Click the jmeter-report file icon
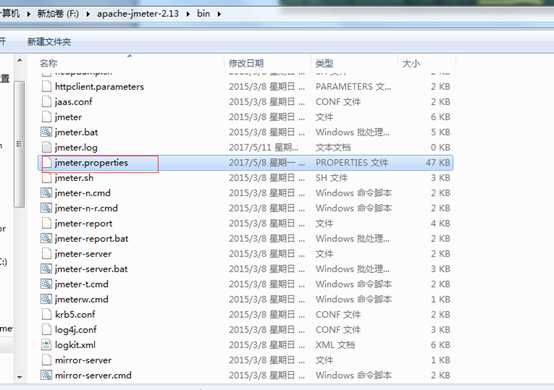The height and width of the screenshot is (390, 554). click(x=46, y=223)
